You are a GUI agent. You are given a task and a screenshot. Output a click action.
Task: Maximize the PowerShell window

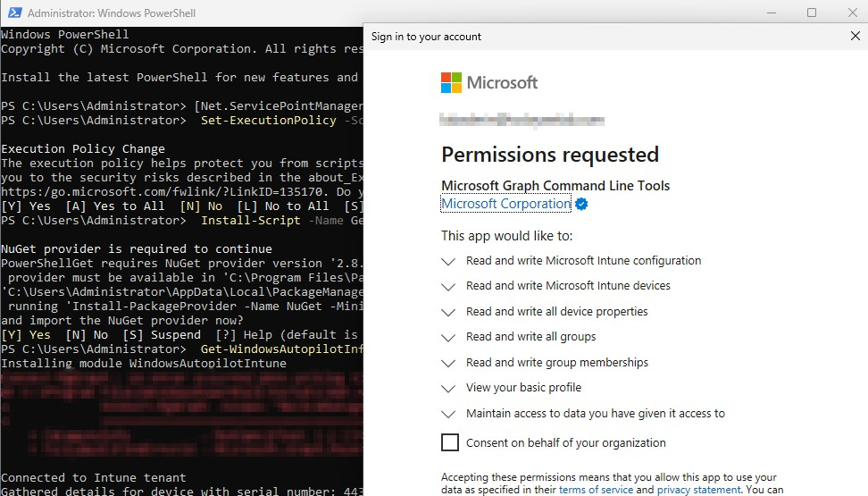pyautogui.click(x=812, y=13)
